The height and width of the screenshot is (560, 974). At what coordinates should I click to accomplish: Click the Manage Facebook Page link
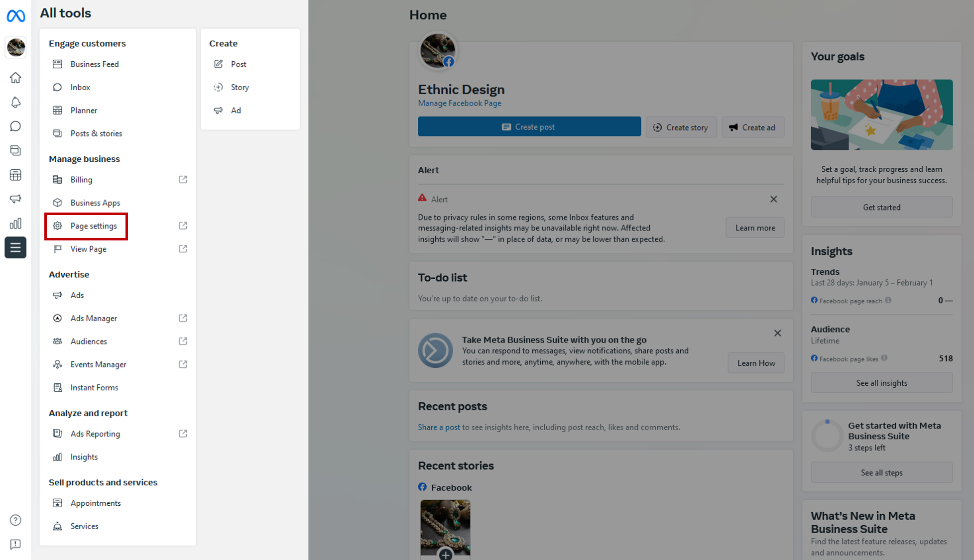pyautogui.click(x=460, y=103)
